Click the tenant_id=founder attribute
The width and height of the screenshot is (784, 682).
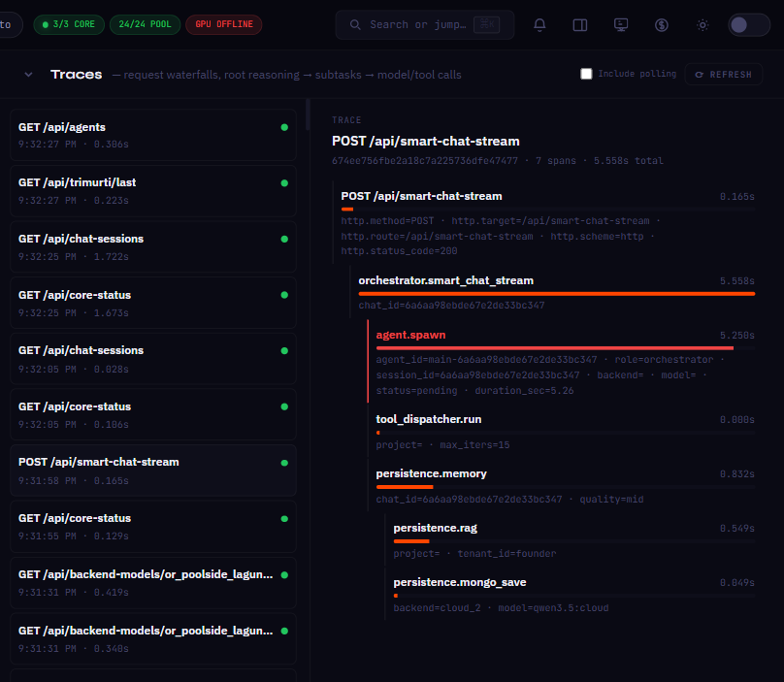[x=506, y=554]
